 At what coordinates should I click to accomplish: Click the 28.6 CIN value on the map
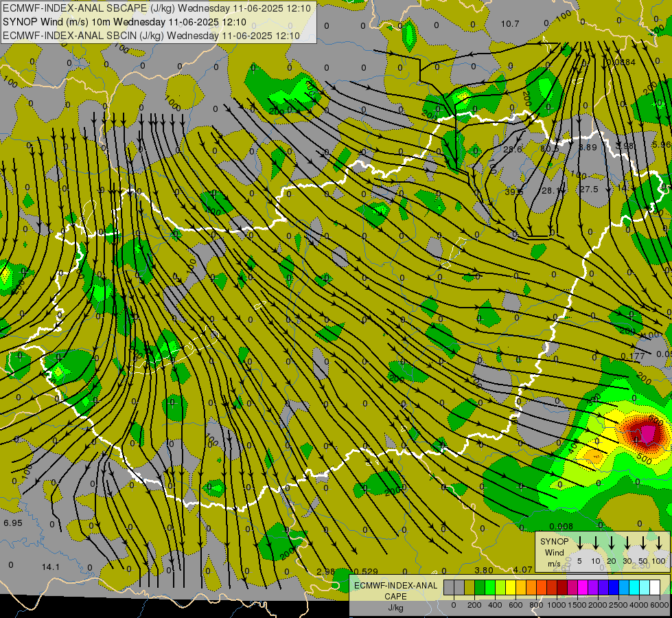click(513, 149)
